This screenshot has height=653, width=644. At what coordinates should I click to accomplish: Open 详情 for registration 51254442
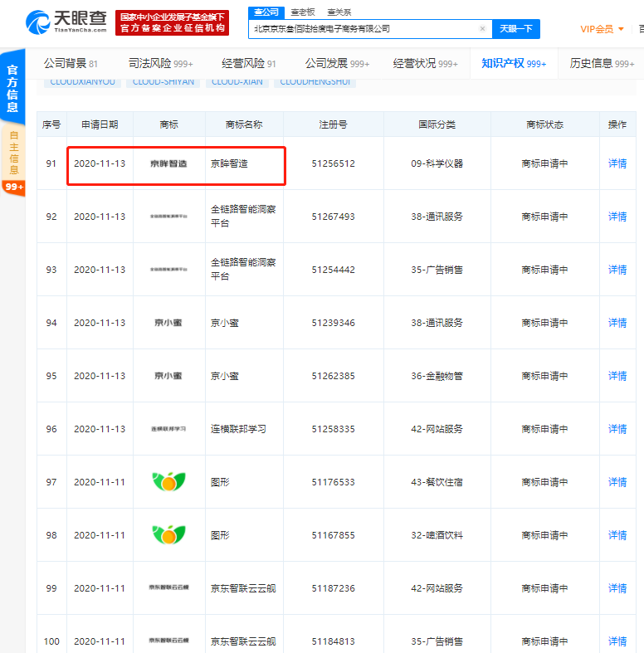(x=617, y=270)
